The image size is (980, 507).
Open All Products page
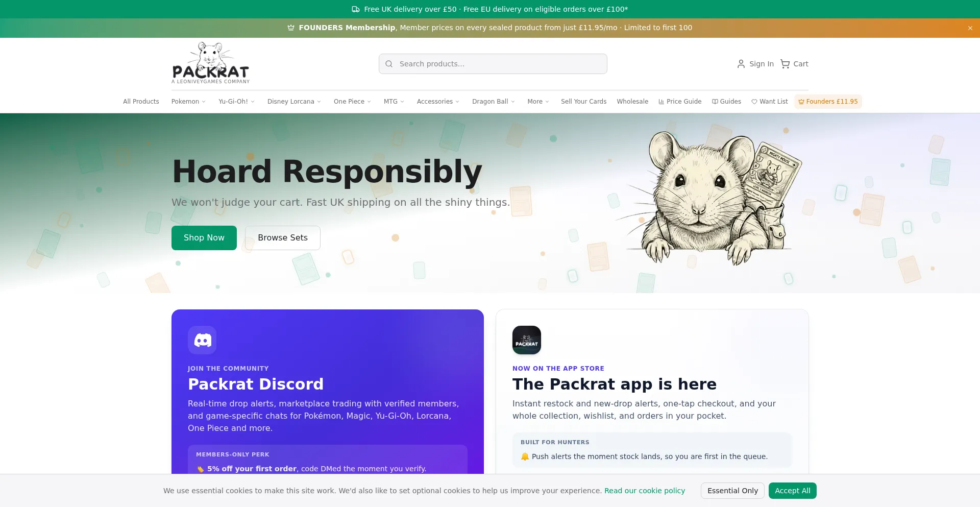pos(141,102)
